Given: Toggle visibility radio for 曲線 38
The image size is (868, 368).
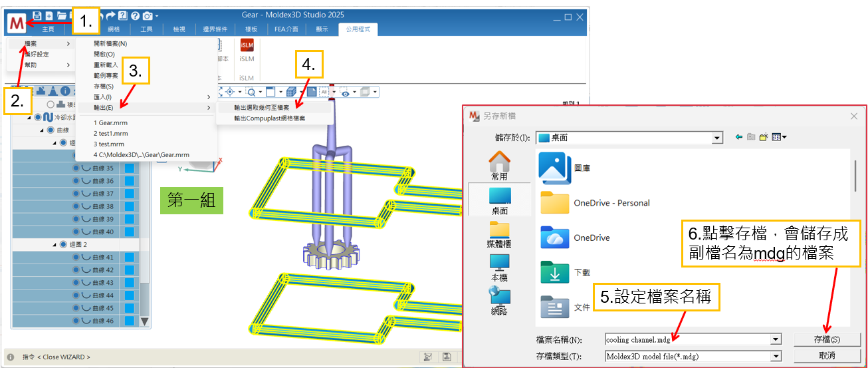Looking at the screenshot, I should 76,206.
